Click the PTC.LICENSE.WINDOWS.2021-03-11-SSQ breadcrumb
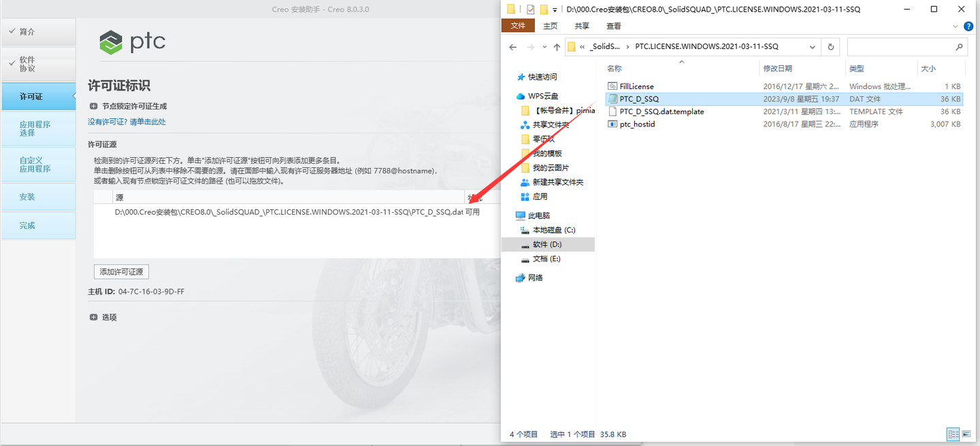This screenshot has width=980, height=446. point(706,47)
